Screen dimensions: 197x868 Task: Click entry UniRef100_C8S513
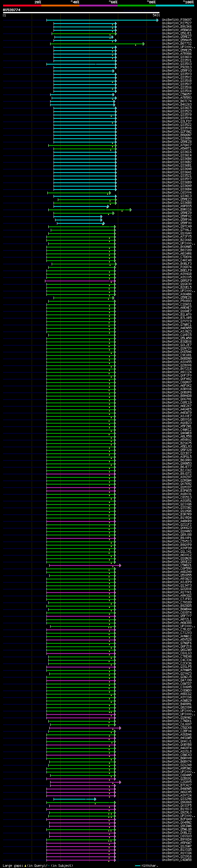[177, 497]
